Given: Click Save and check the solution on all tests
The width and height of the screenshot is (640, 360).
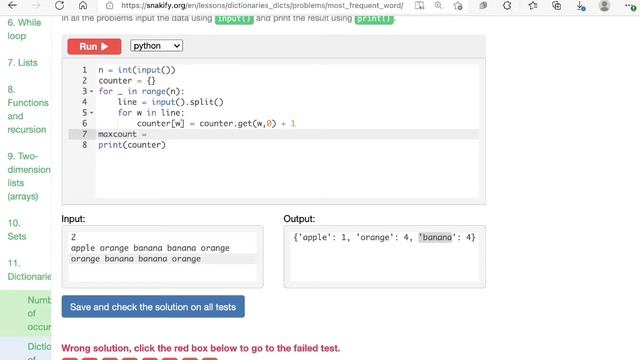Looking at the screenshot, I should [x=153, y=307].
